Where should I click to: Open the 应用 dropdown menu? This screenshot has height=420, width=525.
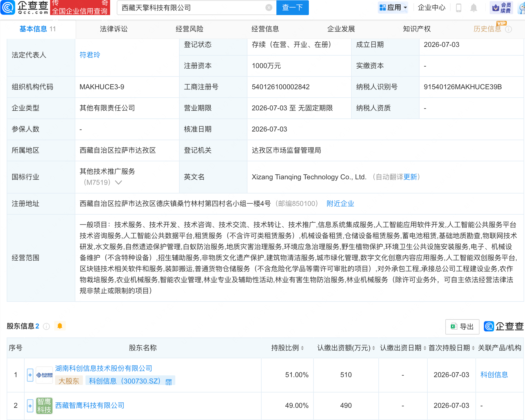click(x=393, y=8)
